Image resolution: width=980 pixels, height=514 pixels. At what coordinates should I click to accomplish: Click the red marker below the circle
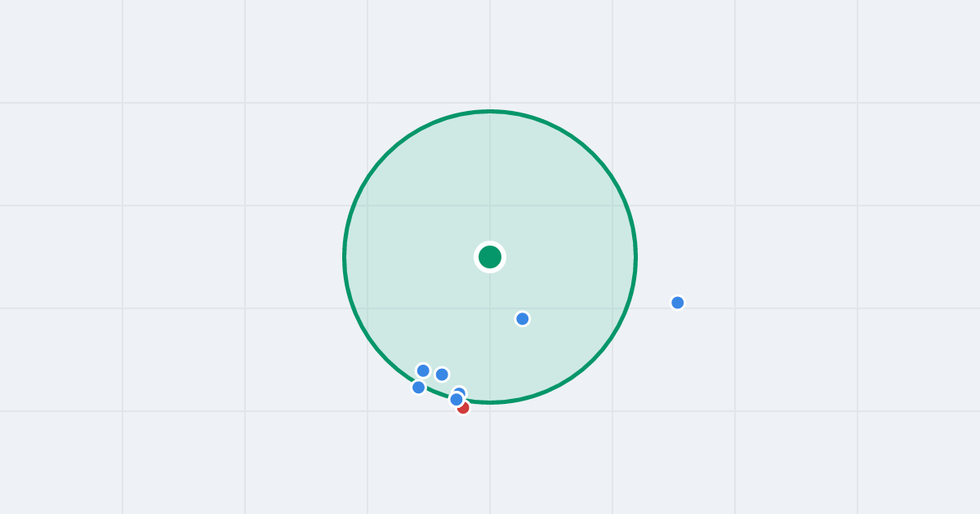point(464,408)
